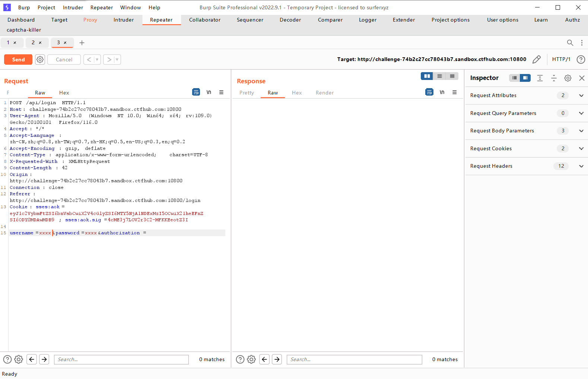Toggle non-printable characters in Response viewer
The image size is (588, 379).
pyautogui.click(x=442, y=92)
